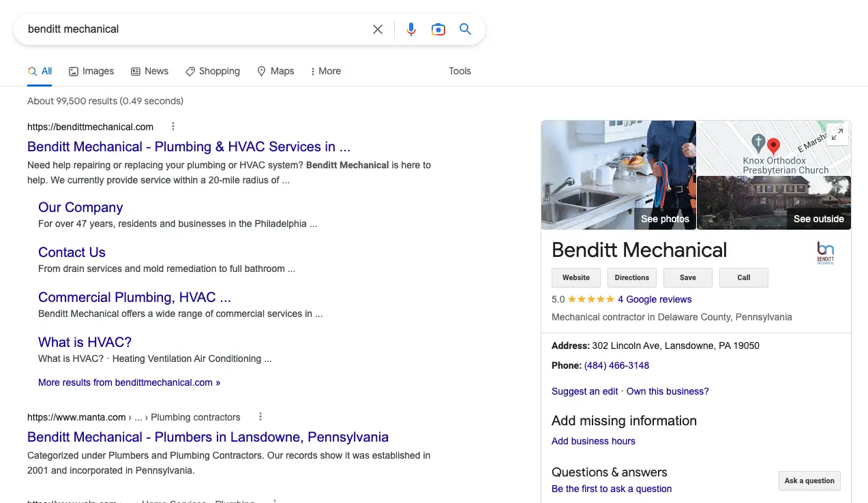
Task: Click Add business hours link
Action: pyautogui.click(x=593, y=441)
